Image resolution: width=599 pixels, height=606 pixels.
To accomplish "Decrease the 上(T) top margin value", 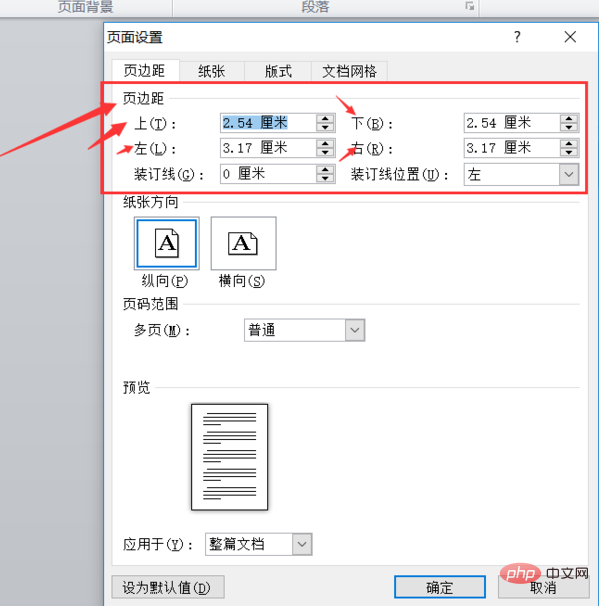I will tap(325, 128).
